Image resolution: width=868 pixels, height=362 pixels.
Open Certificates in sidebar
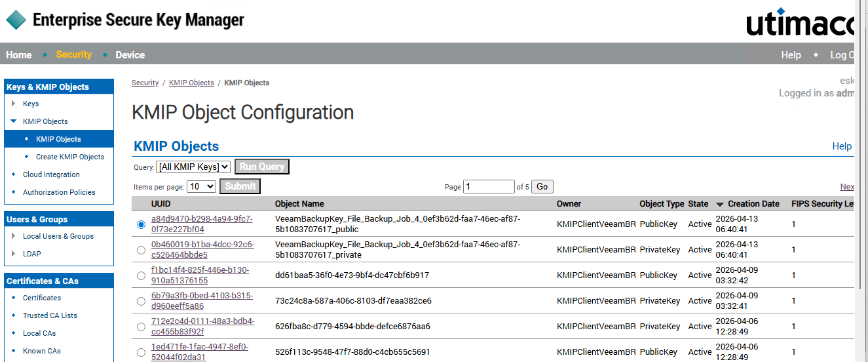click(42, 298)
